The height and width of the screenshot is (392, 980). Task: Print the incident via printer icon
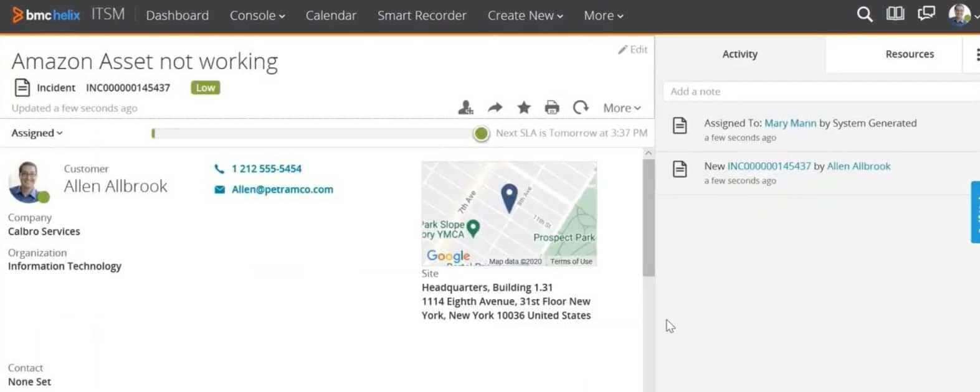point(552,108)
